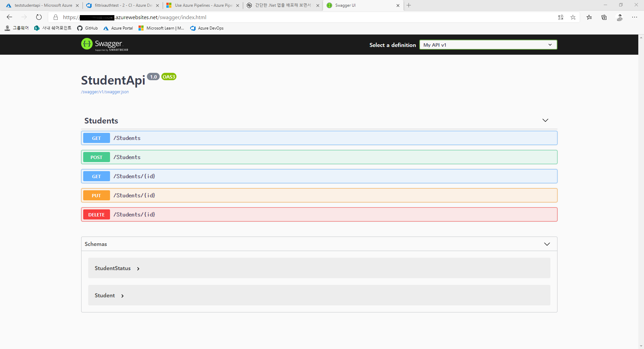Screen dimensions: 644x349
Task: Collapse the Students section chevron
Action: (545, 120)
